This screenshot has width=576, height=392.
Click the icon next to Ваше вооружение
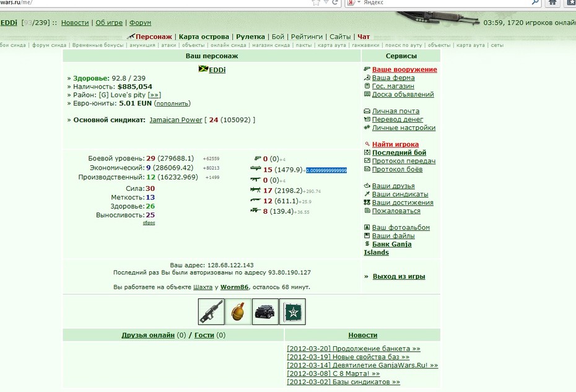point(367,69)
